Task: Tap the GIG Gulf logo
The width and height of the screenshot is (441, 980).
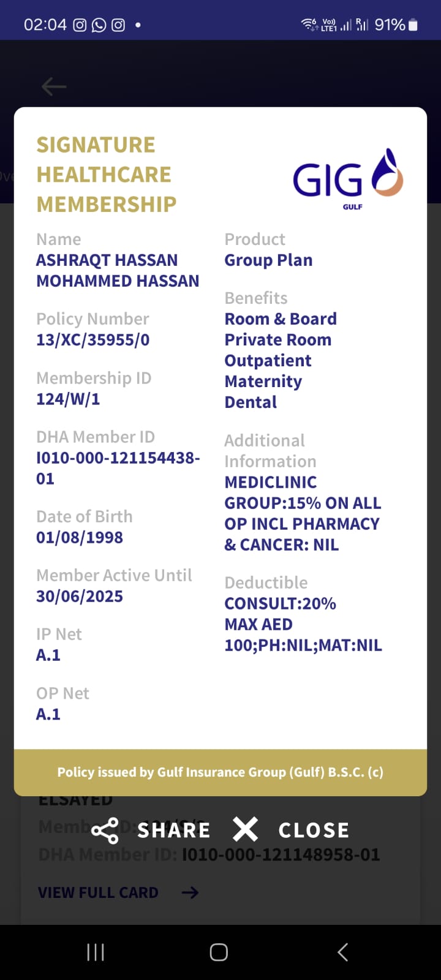Action: click(x=348, y=178)
